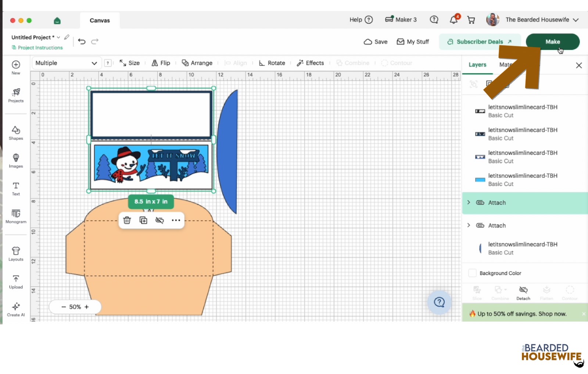Click the Create AI icon

point(16,310)
